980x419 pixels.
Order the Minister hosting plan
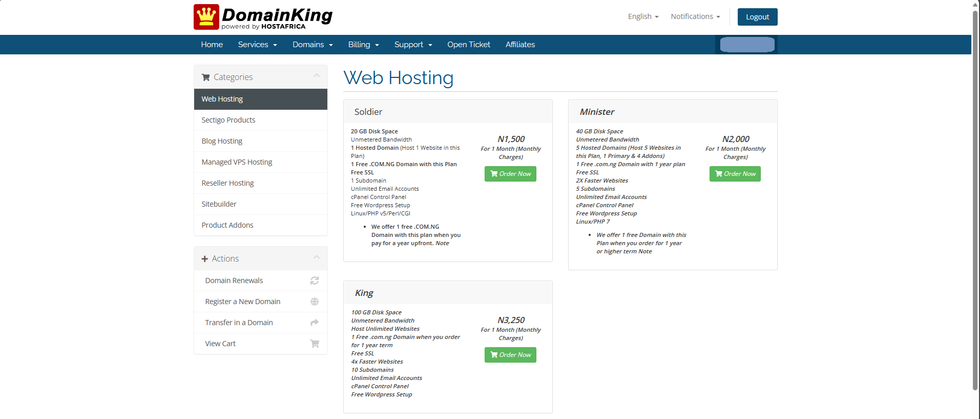point(735,174)
